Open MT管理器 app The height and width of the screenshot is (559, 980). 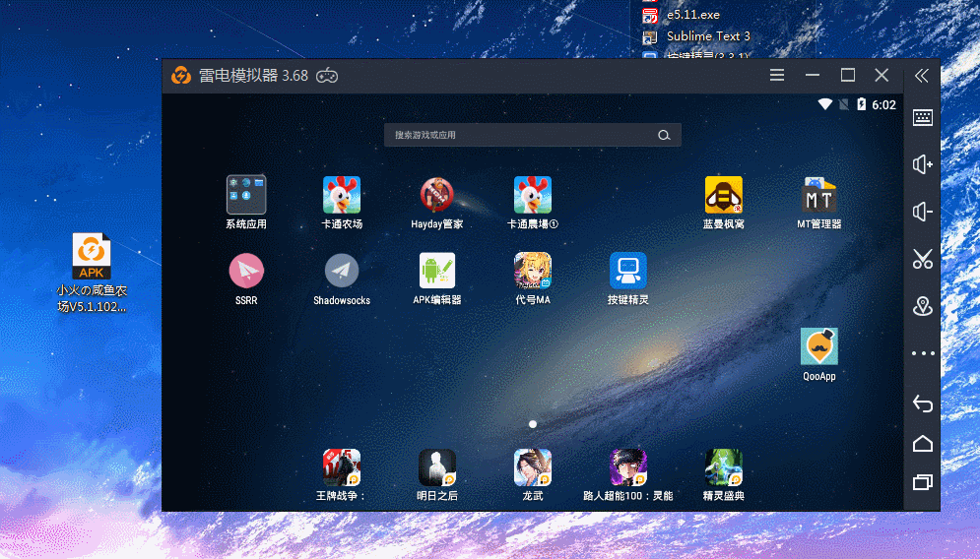tap(818, 195)
